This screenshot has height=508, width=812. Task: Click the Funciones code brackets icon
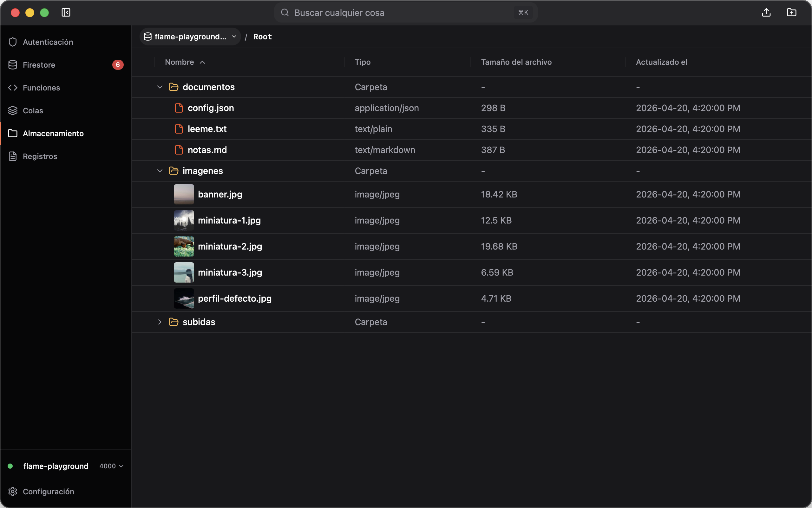click(x=13, y=88)
